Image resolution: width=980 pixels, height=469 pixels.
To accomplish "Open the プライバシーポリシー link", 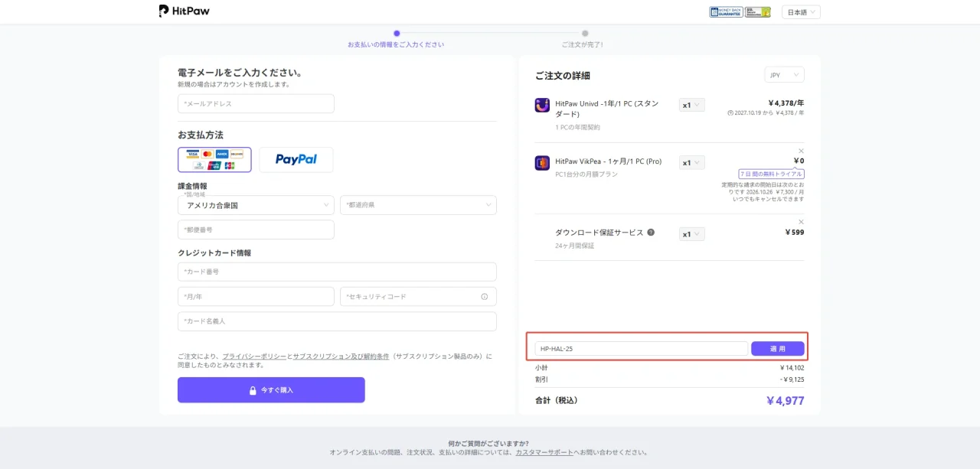I will coord(254,357).
